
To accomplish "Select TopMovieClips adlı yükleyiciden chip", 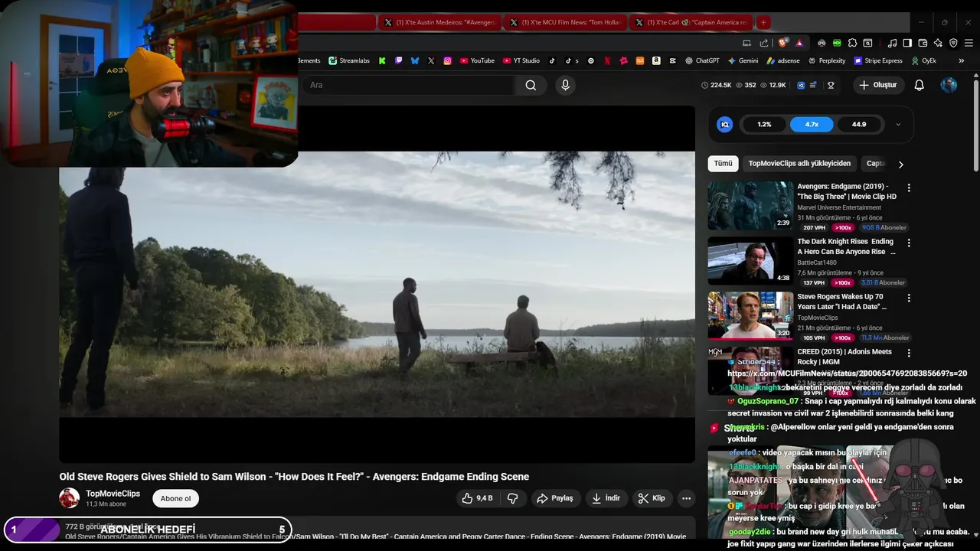I will pos(799,164).
